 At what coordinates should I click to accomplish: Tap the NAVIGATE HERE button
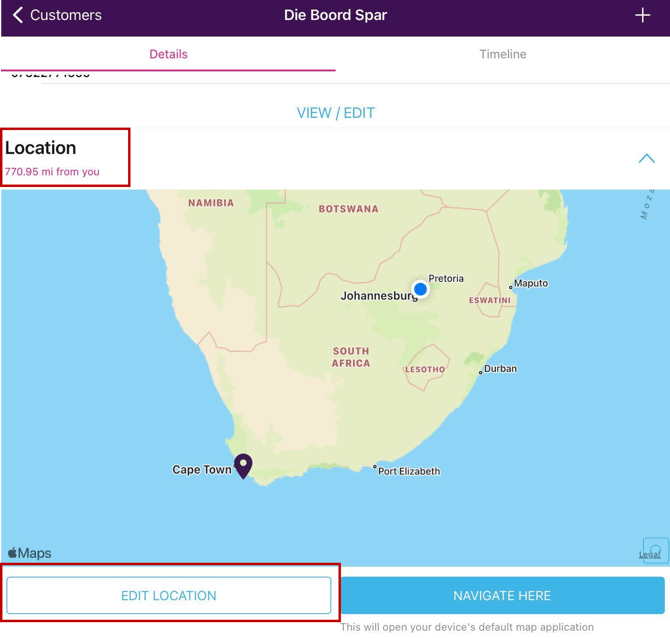[502, 596]
